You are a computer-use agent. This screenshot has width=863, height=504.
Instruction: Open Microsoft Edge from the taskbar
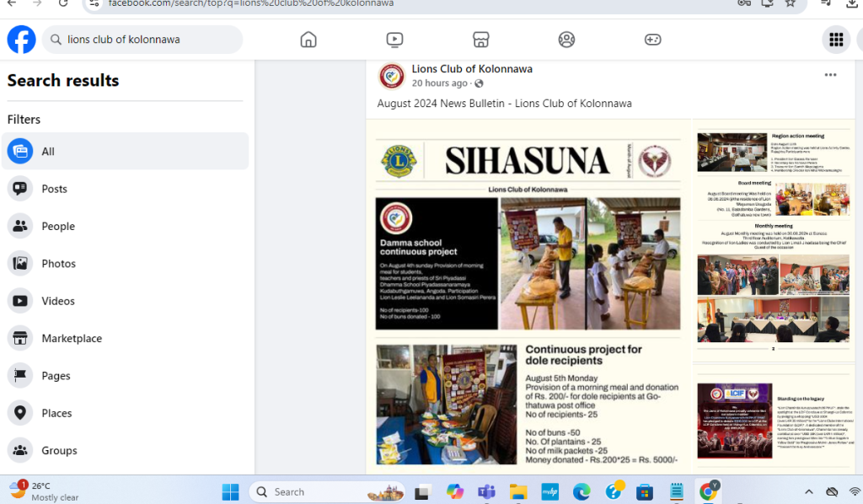point(582,492)
